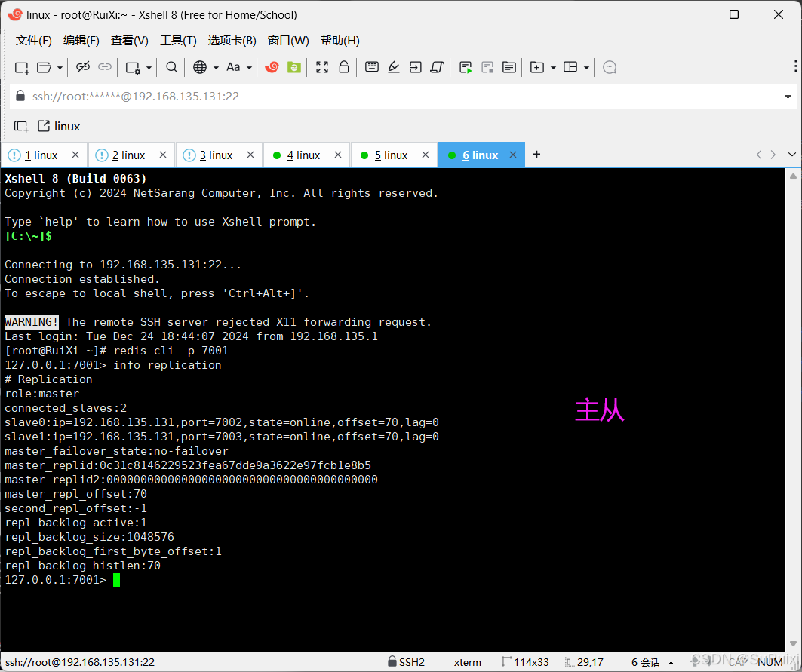Switch to the 4 linux tab
This screenshot has width=802, height=672.
303,155
